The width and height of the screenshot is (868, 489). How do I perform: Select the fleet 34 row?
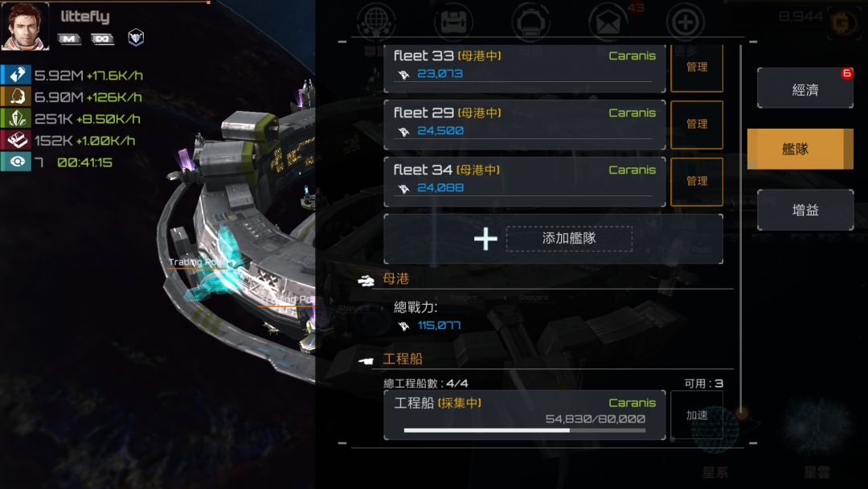click(524, 182)
